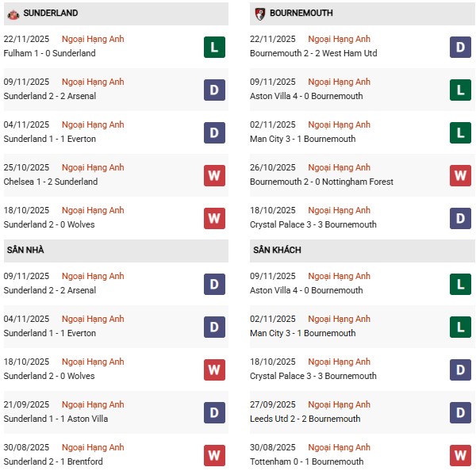Open the SUNDERLAND team header

click(51, 13)
